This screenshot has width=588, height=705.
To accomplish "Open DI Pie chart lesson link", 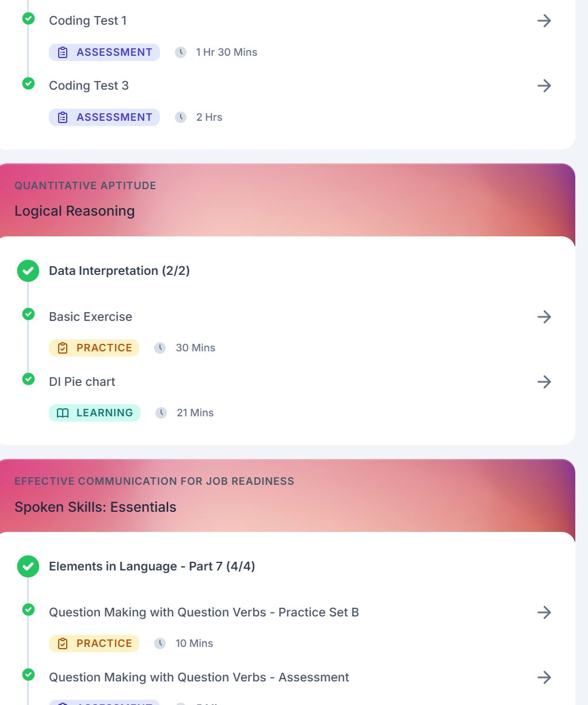I will pyautogui.click(x=82, y=382).
